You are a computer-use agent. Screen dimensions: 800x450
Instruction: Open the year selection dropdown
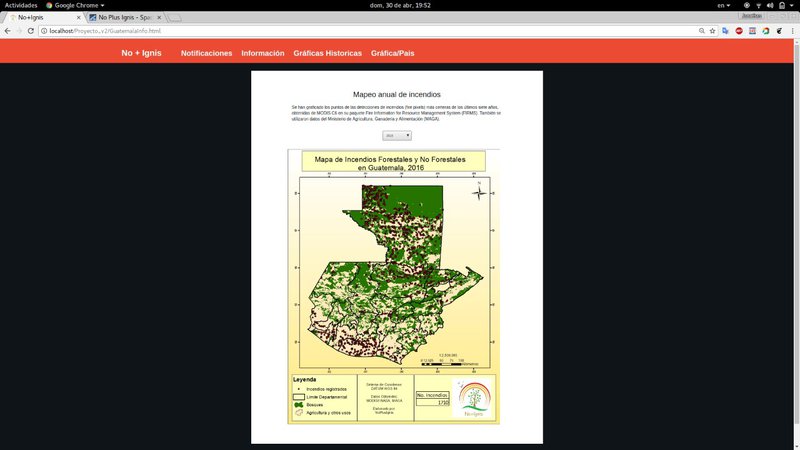[397, 135]
